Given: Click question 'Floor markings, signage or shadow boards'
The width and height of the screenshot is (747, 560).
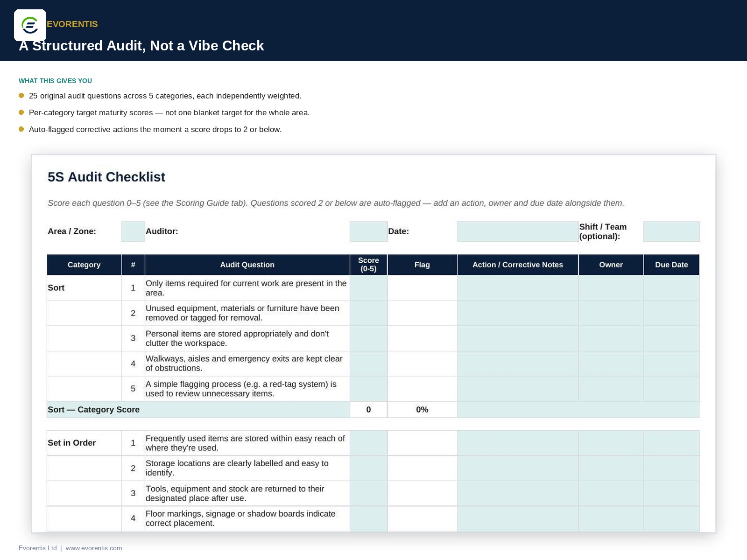Looking at the screenshot, I should (247, 518).
